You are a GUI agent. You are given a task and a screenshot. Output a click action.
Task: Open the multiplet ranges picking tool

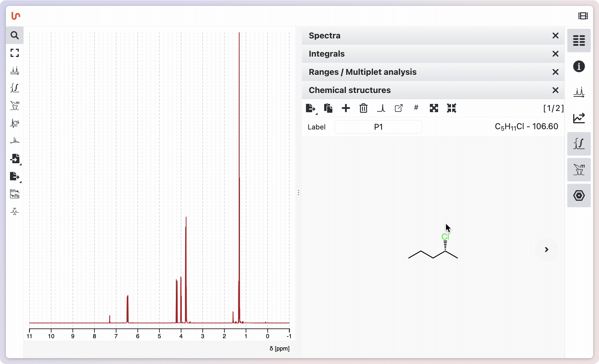[14, 106]
